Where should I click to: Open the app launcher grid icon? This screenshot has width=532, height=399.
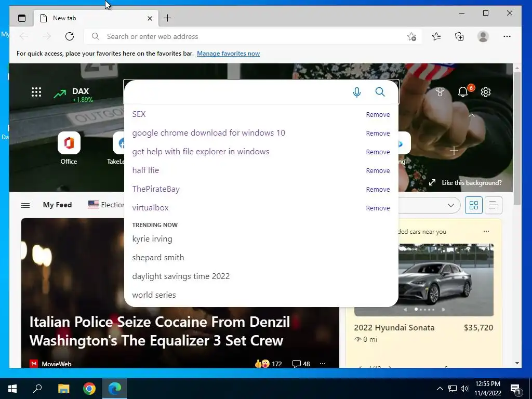tap(36, 92)
